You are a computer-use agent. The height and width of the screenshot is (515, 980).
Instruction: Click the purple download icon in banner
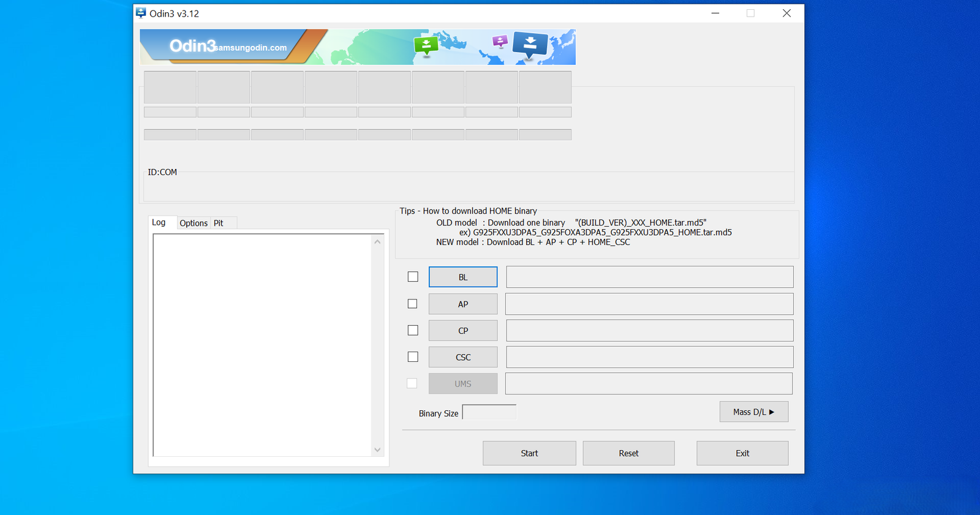[x=500, y=41]
